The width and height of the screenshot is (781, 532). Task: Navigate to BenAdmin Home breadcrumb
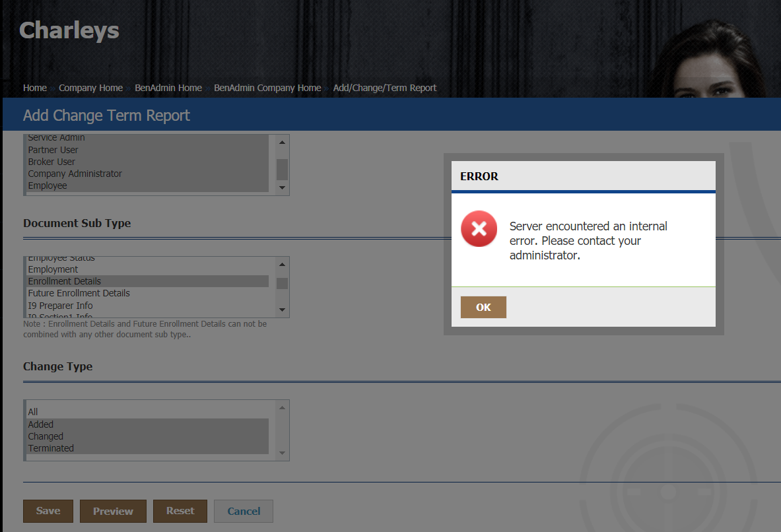click(x=168, y=88)
